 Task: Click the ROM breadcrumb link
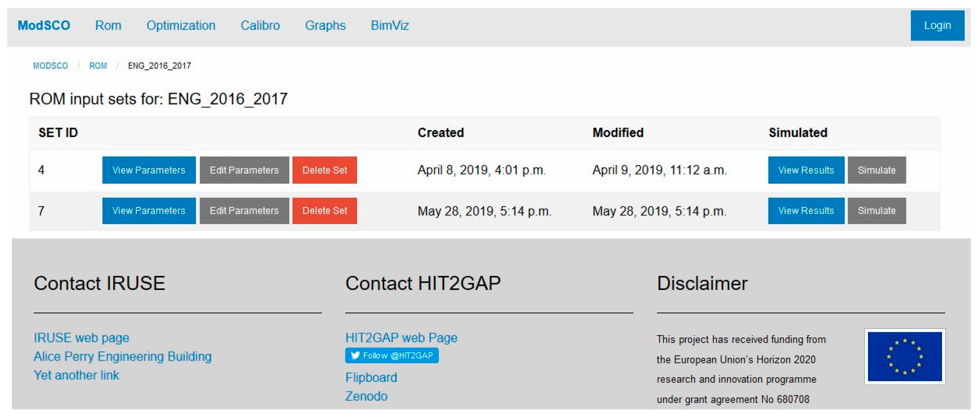pos(98,66)
